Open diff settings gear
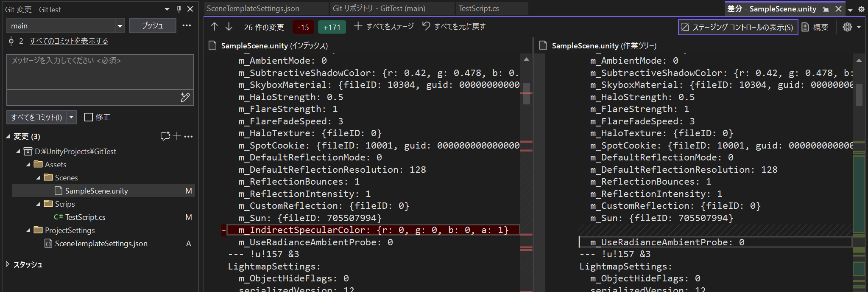 847,27
